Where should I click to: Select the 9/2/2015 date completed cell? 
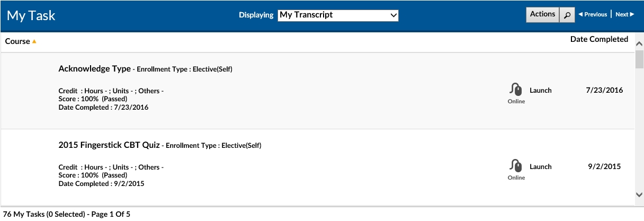point(604,166)
